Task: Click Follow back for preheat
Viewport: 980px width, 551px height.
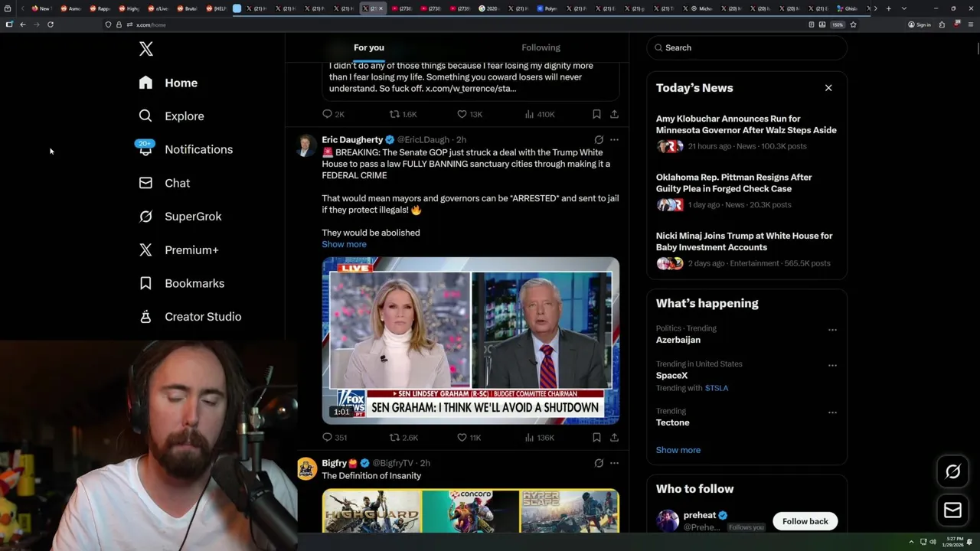Action: click(x=805, y=521)
